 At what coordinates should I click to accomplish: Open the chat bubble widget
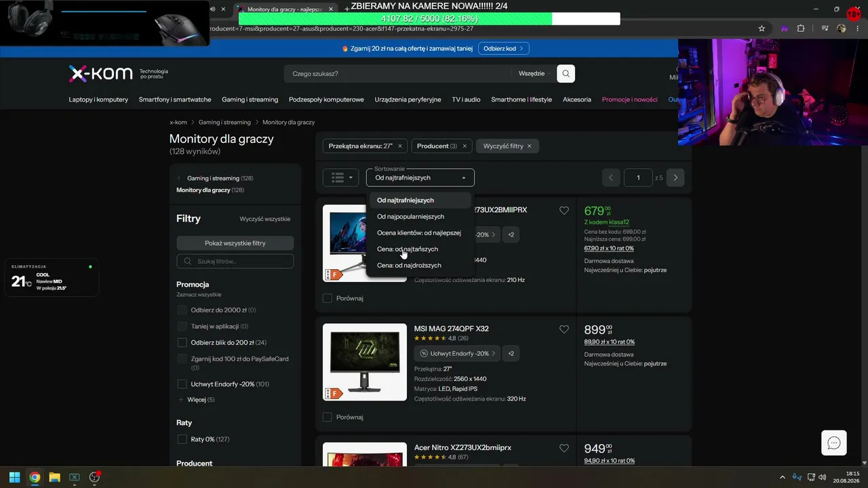click(x=834, y=443)
